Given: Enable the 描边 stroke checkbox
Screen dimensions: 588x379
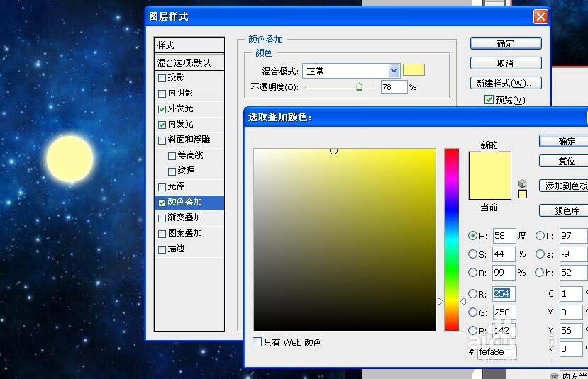Looking at the screenshot, I should tap(162, 249).
